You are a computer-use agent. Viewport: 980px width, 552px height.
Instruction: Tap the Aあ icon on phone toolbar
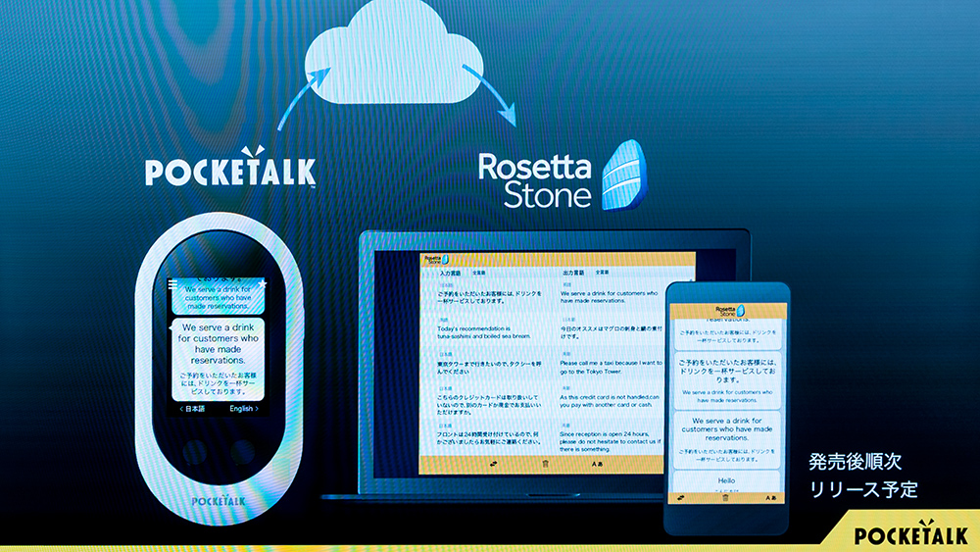point(770,498)
